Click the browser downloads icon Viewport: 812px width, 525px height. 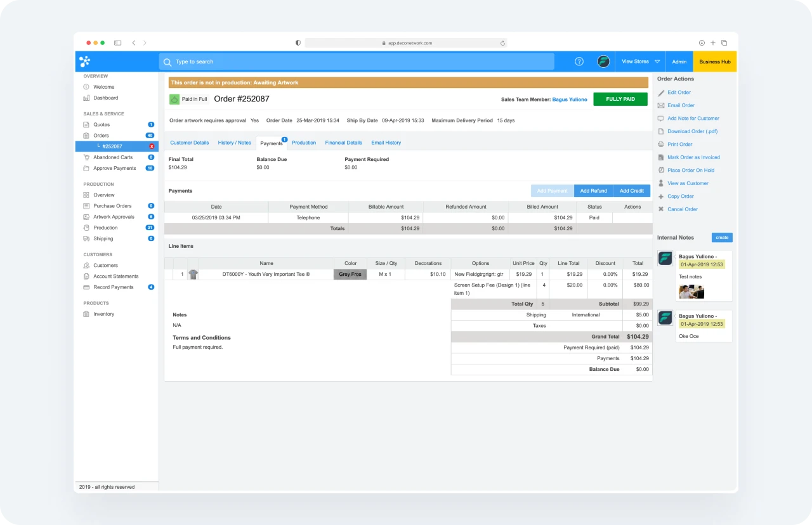click(x=702, y=43)
